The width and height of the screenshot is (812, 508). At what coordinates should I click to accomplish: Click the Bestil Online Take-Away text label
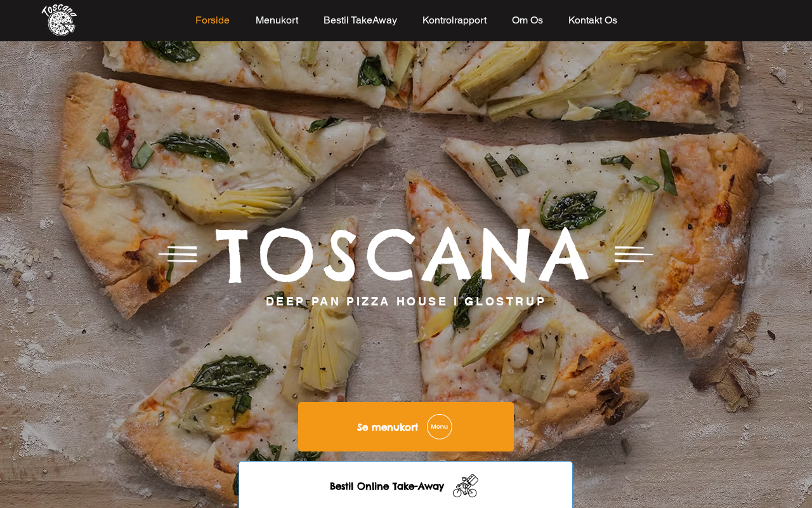[387, 486]
